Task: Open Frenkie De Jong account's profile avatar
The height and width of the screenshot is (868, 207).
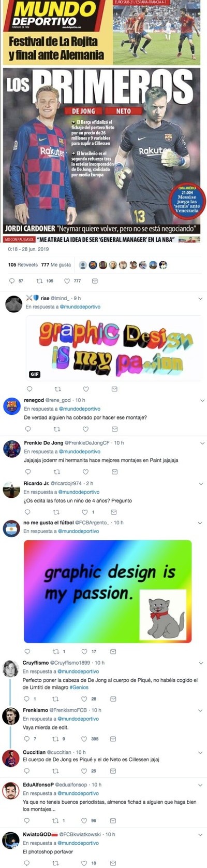Action: click(11, 449)
